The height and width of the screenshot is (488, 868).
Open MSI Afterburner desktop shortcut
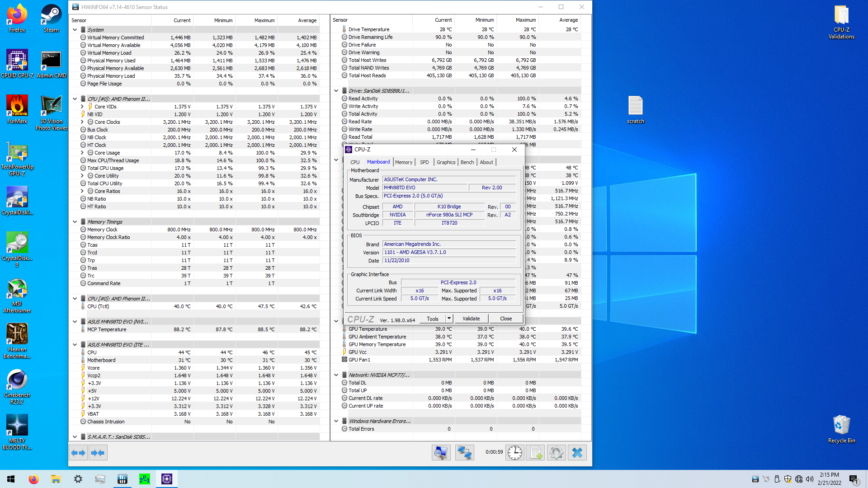(x=17, y=295)
